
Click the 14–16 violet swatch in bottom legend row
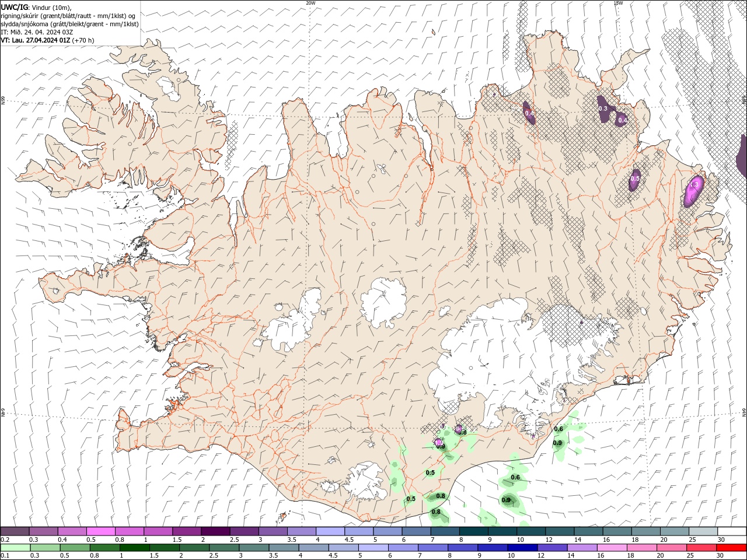(x=582, y=548)
